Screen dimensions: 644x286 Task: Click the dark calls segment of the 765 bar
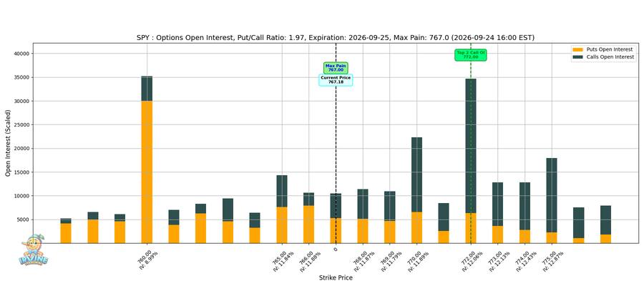282,191
